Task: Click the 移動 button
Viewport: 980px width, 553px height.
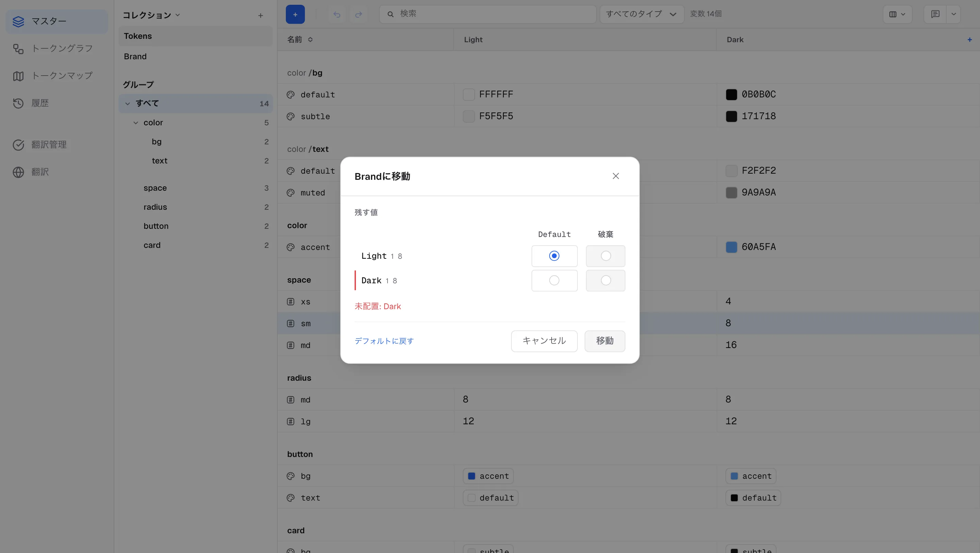Action: (x=605, y=341)
